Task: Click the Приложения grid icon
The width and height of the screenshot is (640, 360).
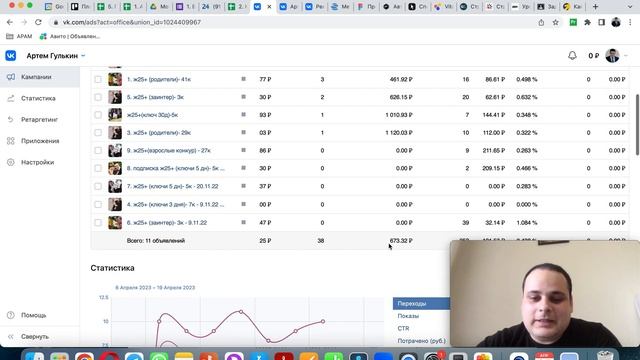Action: [11, 141]
